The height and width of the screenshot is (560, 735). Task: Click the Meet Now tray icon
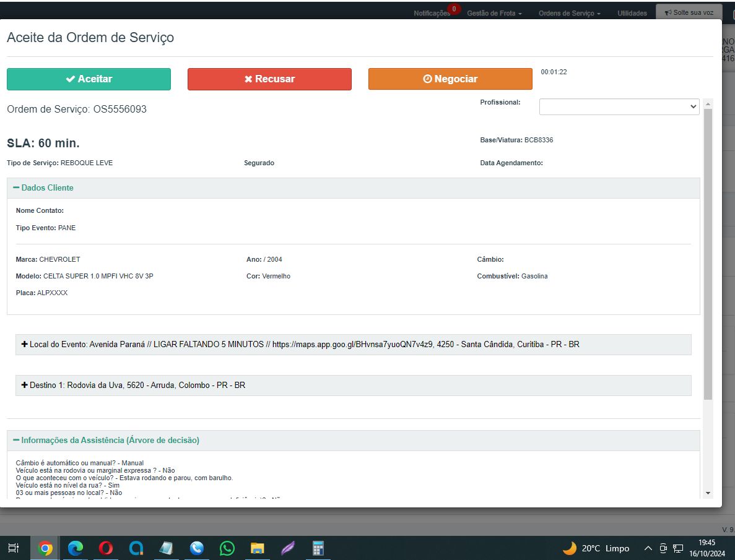coord(663,548)
